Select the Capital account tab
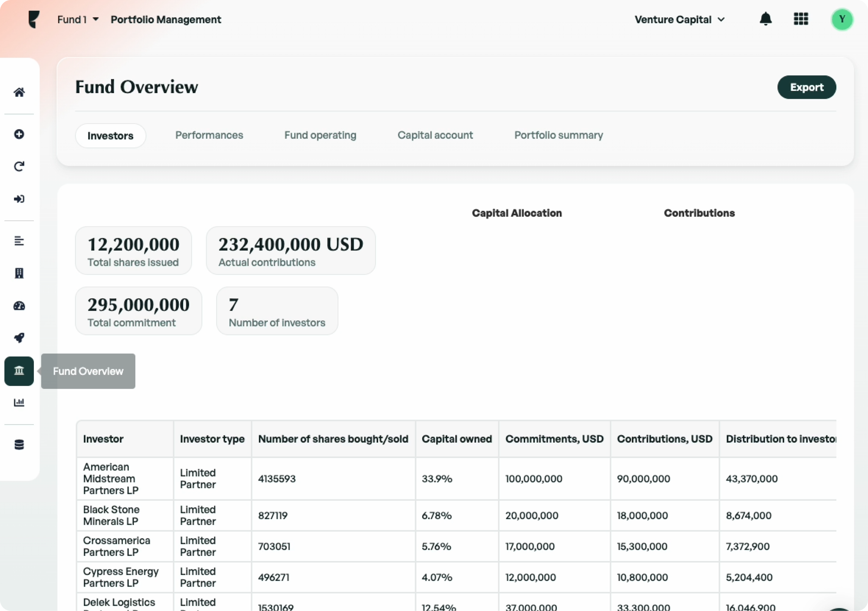This screenshot has width=868, height=611. (435, 135)
